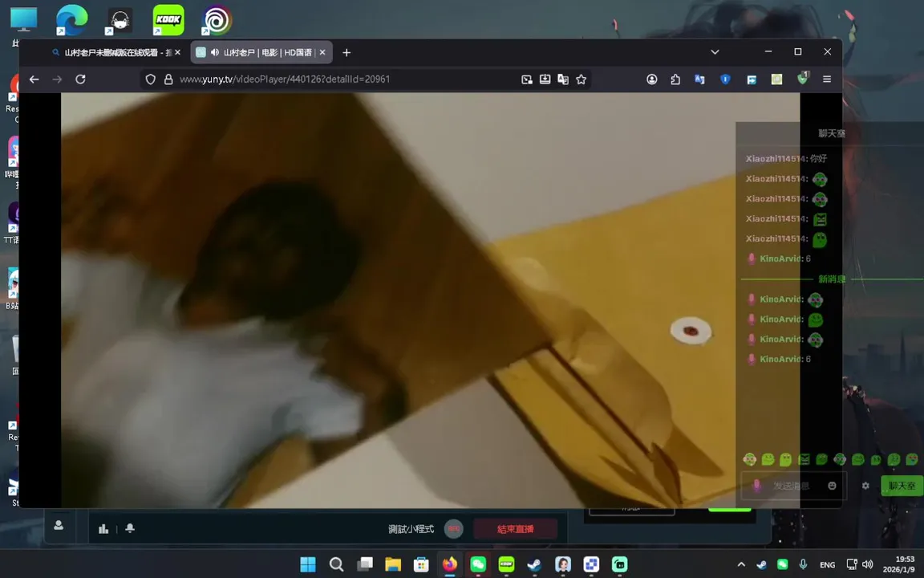Click the 发送消息 chat input field
This screenshot has height=578, width=924.
point(793,486)
